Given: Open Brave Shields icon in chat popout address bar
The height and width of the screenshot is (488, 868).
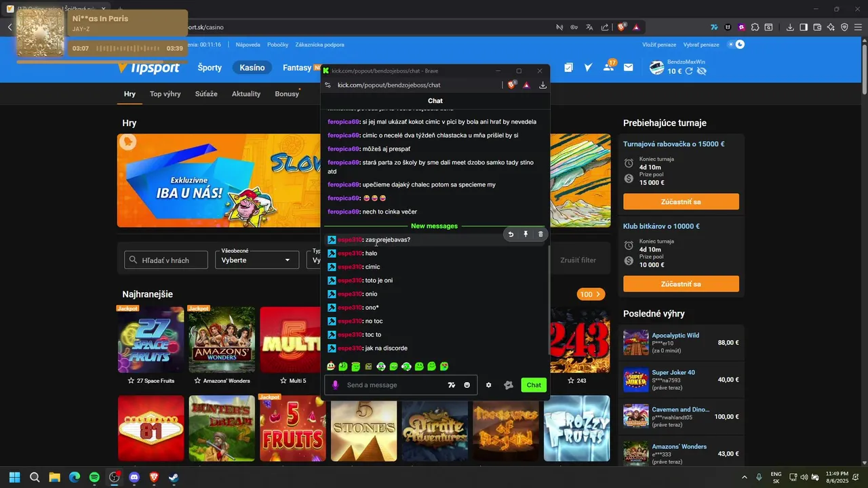Looking at the screenshot, I should (512, 85).
